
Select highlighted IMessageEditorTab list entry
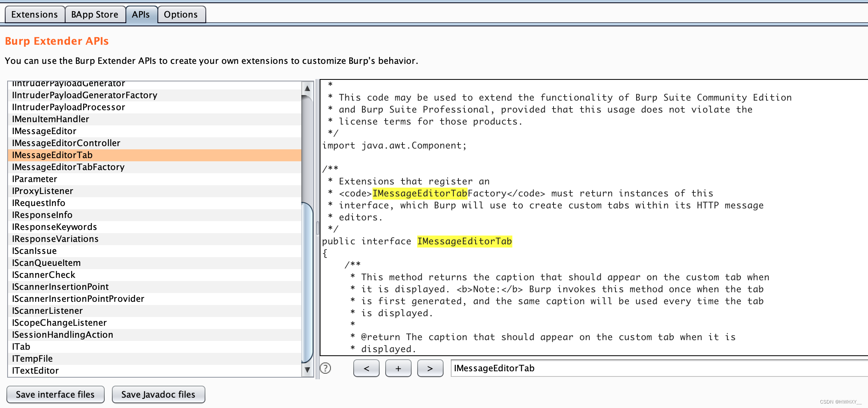point(154,155)
